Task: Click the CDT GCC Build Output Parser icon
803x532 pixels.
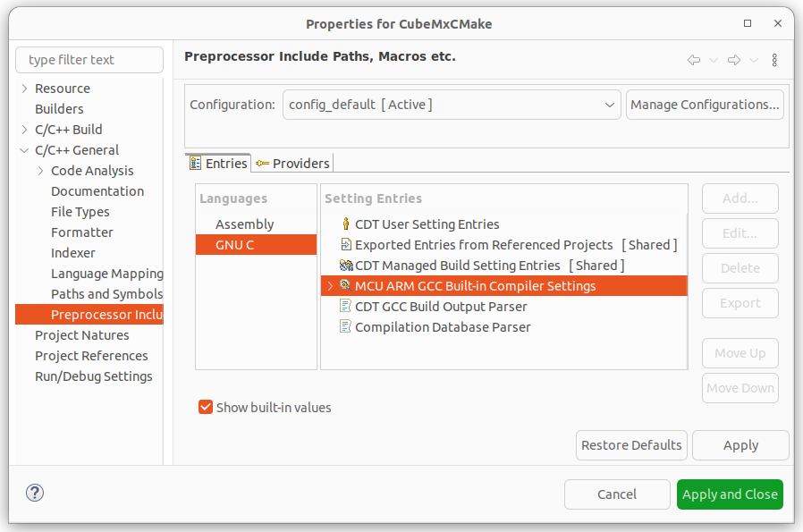Action: pos(346,306)
